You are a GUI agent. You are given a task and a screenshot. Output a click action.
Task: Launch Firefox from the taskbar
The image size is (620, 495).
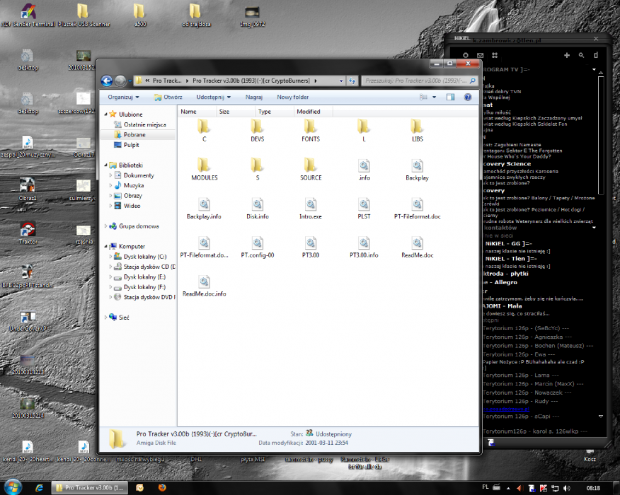tap(162, 488)
